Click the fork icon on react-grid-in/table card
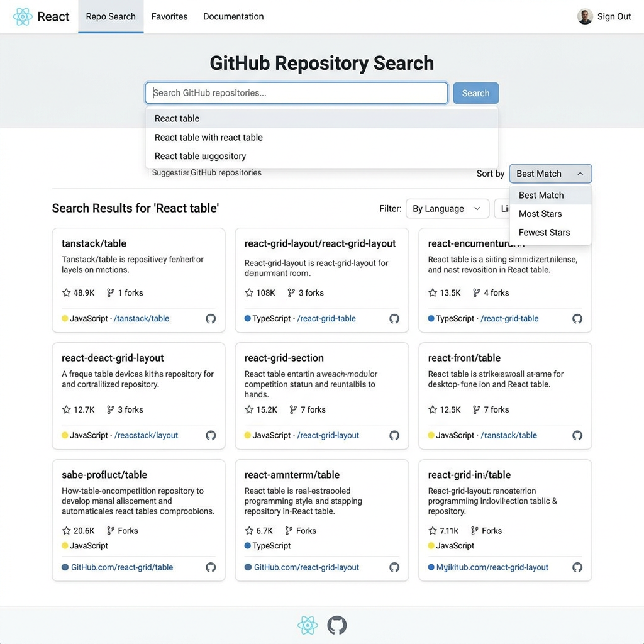Viewport: 644px width, 644px height. coord(474,531)
